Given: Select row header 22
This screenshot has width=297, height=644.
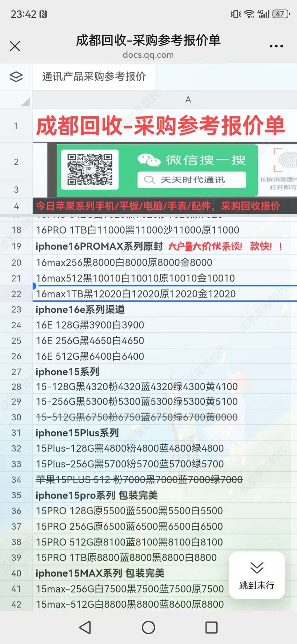Looking at the screenshot, I should click(16, 294).
